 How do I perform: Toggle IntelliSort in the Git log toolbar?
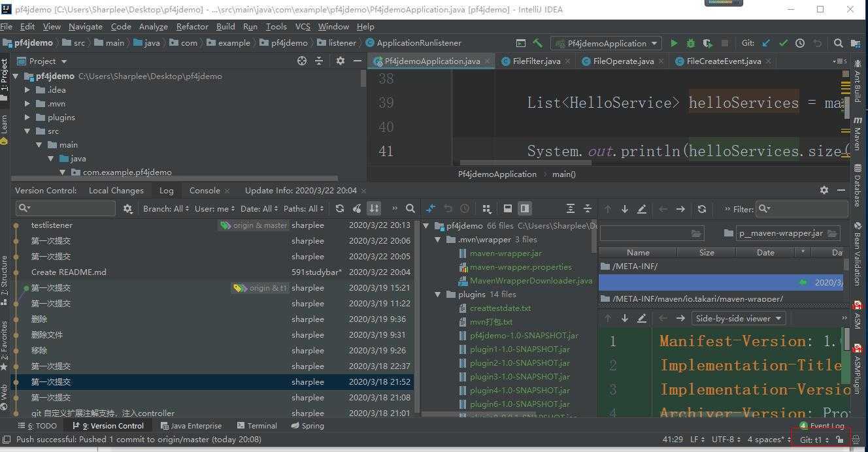(374, 208)
